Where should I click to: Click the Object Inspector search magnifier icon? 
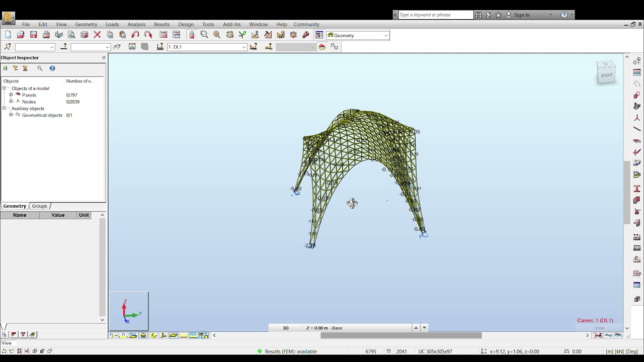tap(40, 68)
